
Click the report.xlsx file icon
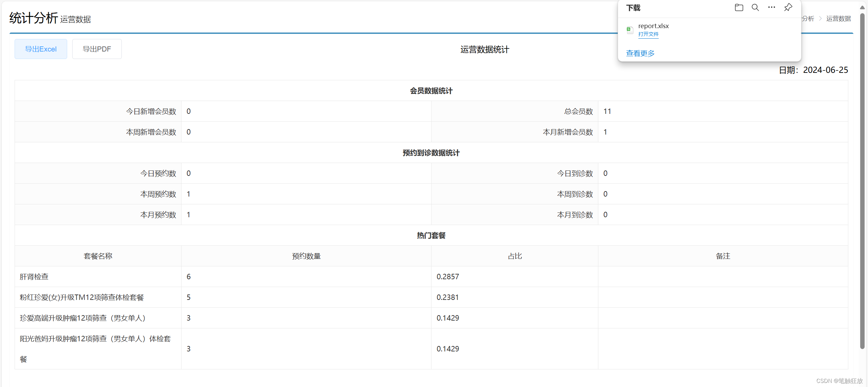click(630, 30)
